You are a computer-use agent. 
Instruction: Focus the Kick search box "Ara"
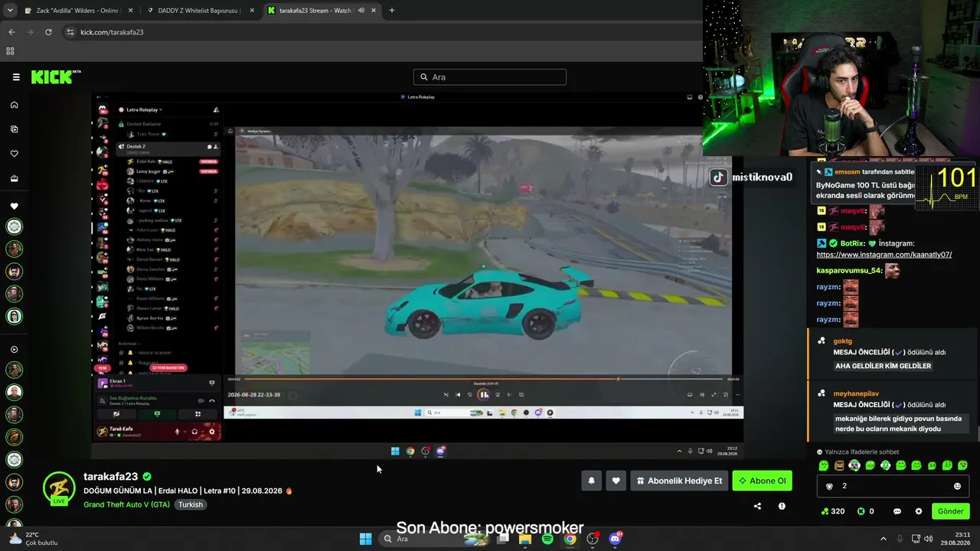coord(490,77)
